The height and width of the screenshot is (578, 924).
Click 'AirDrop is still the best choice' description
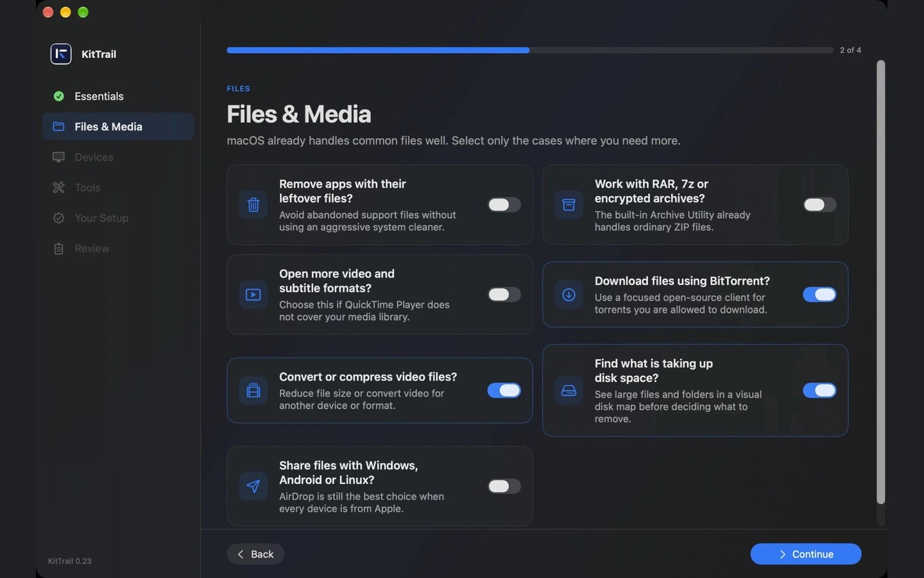[362, 503]
